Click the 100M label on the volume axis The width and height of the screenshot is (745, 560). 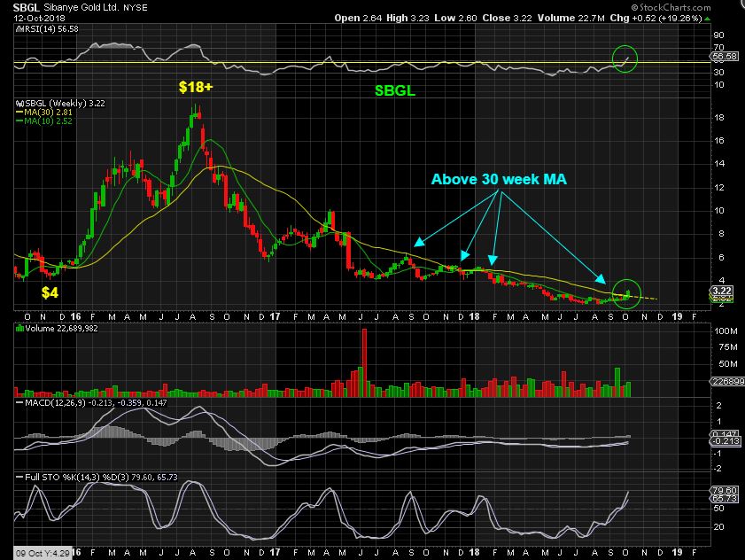(726, 331)
